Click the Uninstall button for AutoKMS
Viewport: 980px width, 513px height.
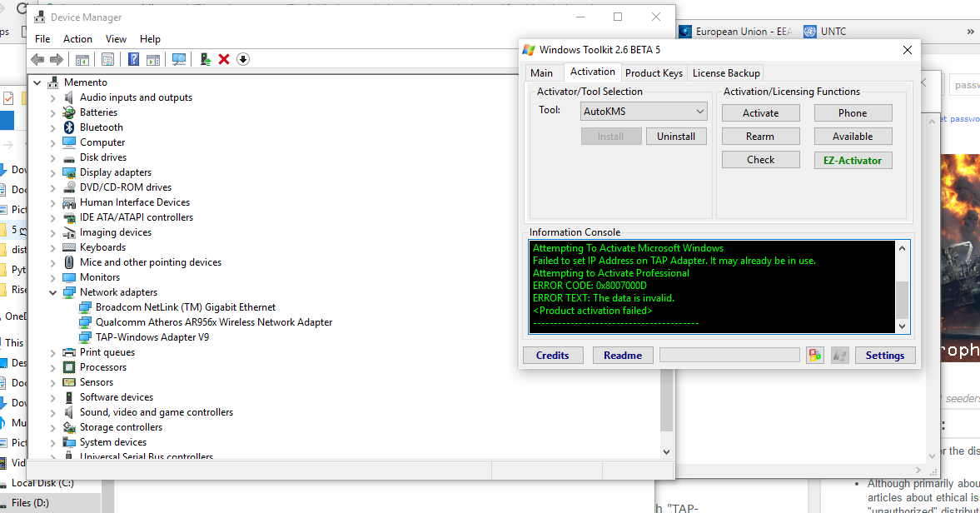click(x=676, y=137)
